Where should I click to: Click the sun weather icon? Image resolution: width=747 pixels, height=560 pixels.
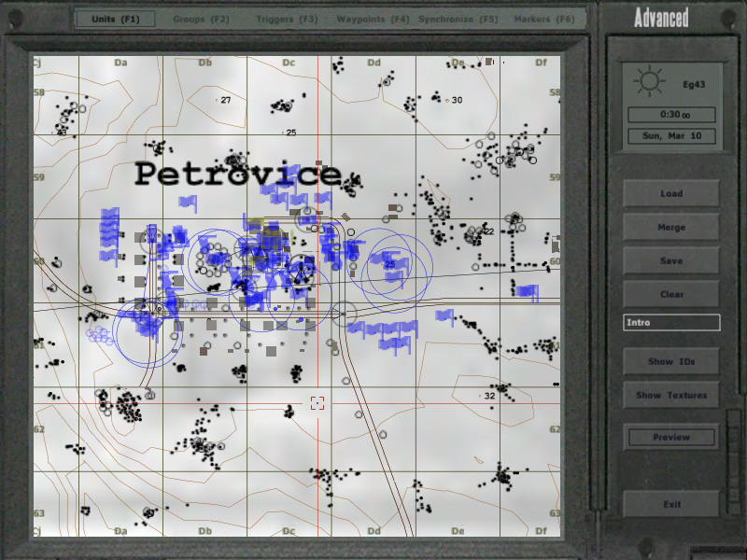click(648, 82)
